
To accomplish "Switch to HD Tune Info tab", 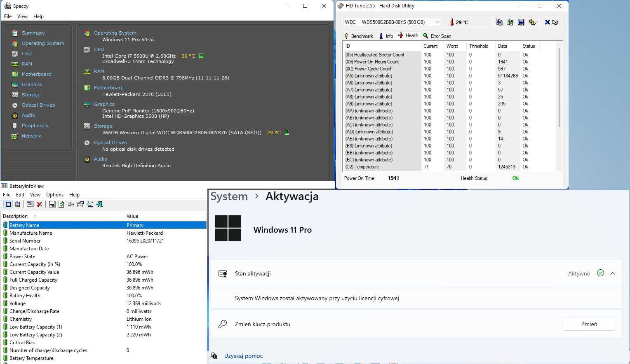I will click(x=386, y=36).
